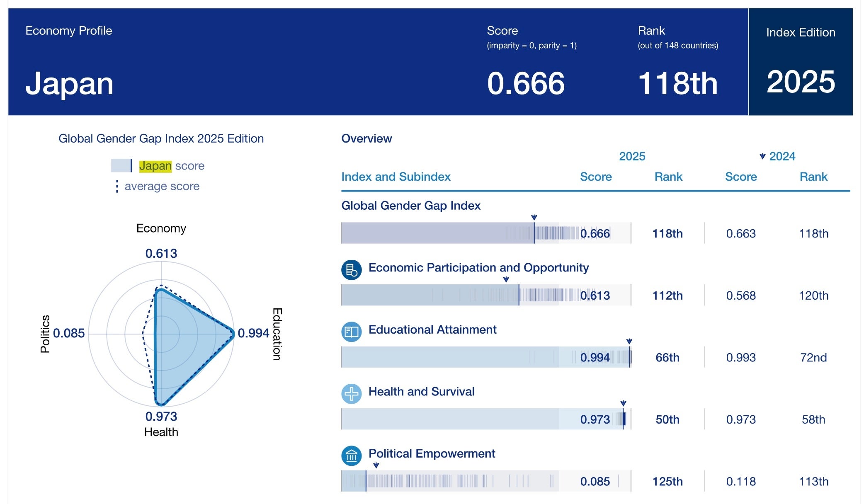Screen dimensions: 864x504
Task: Click the 'Education' axis label on radar chart
Action: pos(277,334)
